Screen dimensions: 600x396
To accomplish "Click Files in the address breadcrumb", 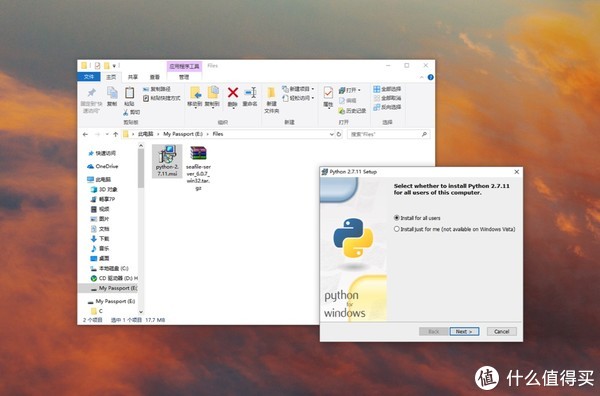I will [x=218, y=134].
